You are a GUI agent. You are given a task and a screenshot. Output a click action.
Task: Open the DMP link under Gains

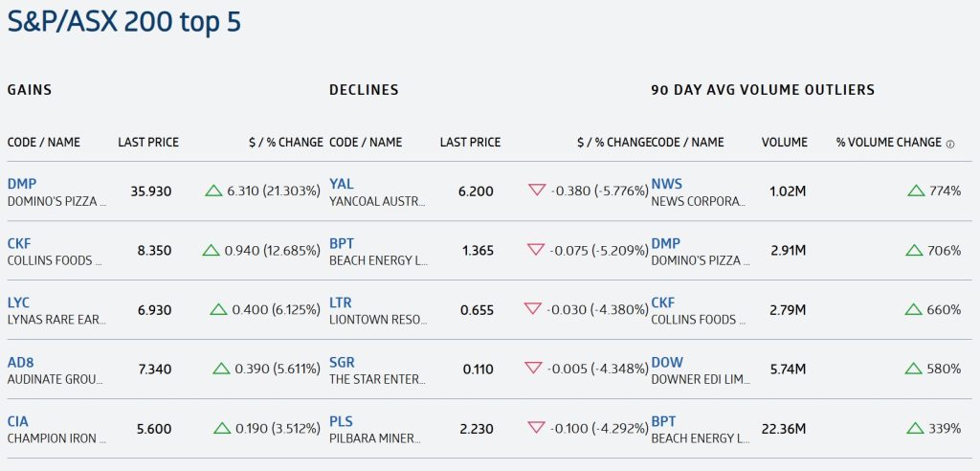tap(22, 184)
